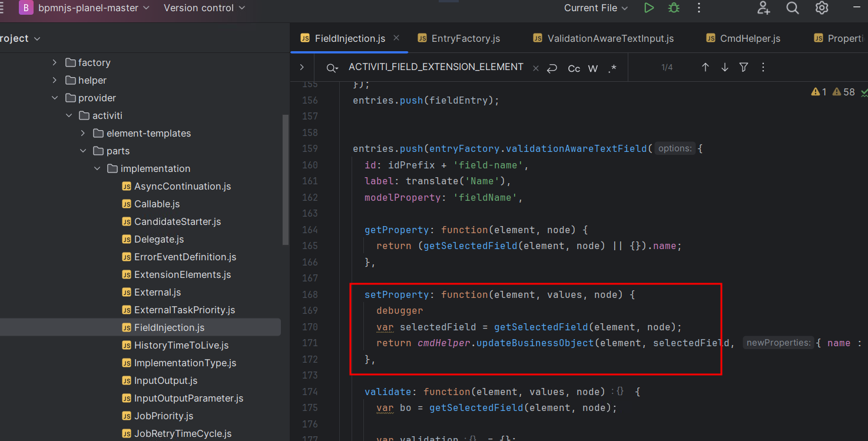Open CandidateStarter.js file
The image size is (868, 441).
coord(171,221)
